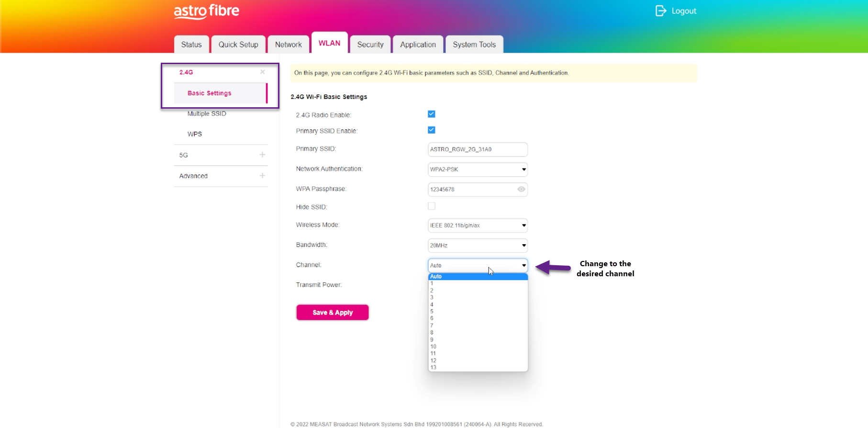
Task: Open the Wireless Mode dropdown
Action: (x=478, y=225)
